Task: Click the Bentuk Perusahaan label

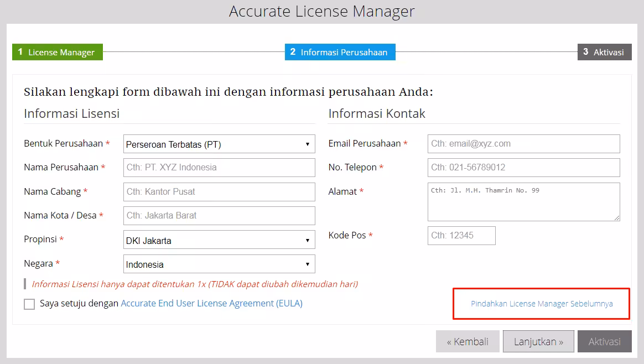Action: coord(63,143)
